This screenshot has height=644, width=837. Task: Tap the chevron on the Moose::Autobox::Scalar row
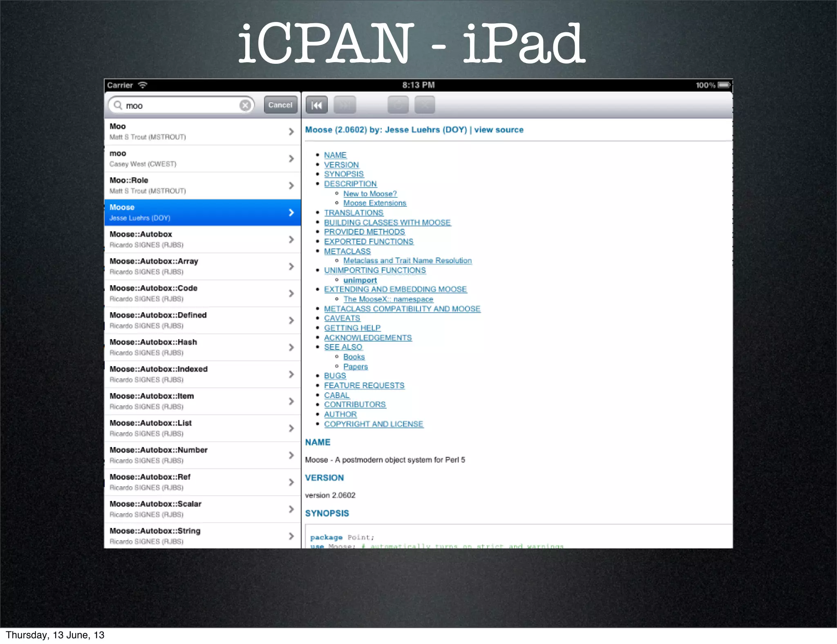tap(291, 509)
